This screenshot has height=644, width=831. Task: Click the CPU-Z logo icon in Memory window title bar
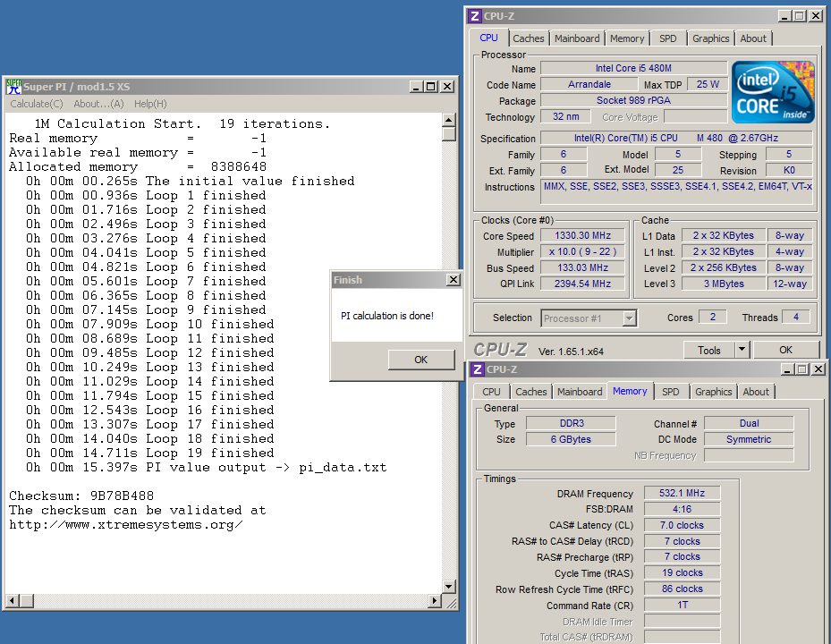[x=478, y=369]
